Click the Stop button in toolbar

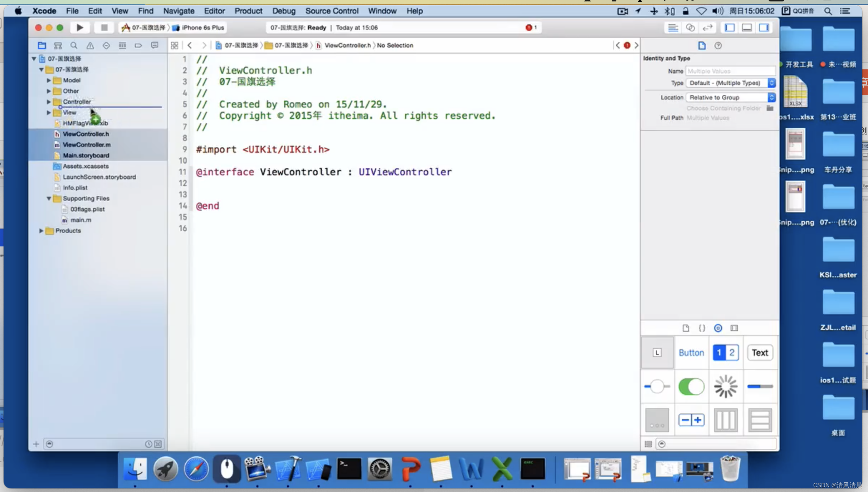click(x=103, y=28)
